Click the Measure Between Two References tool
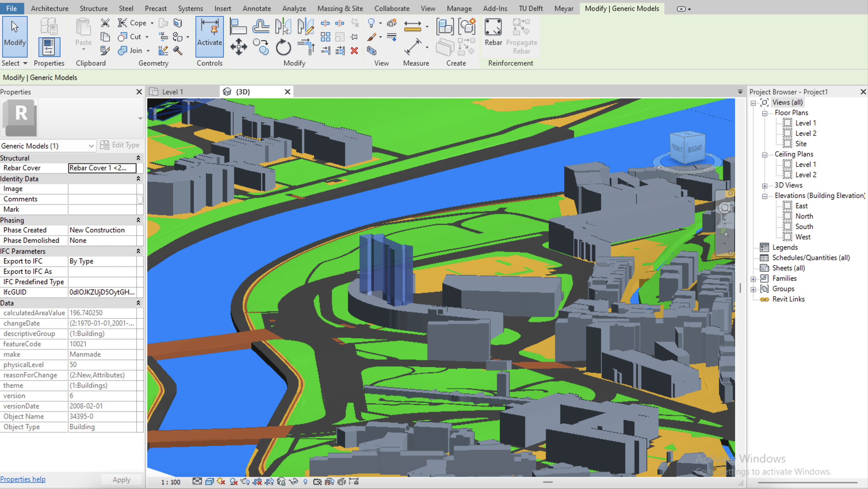 coord(413,26)
